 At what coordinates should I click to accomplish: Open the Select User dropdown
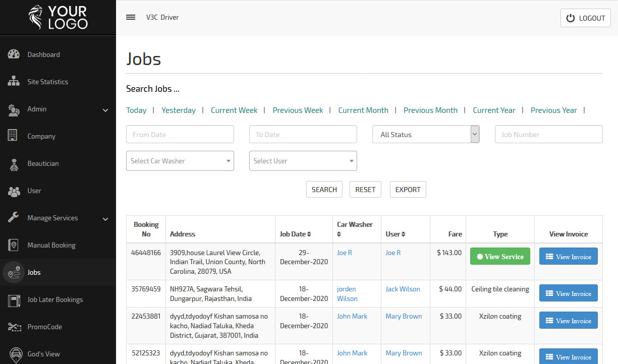point(303,161)
